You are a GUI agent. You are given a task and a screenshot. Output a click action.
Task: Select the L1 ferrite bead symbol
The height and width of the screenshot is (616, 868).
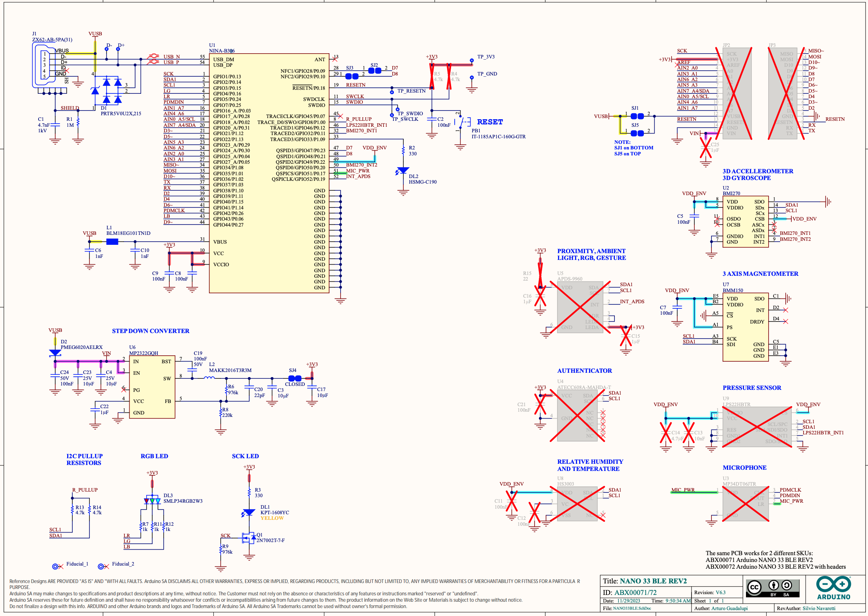pyautogui.click(x=112, y=242)
